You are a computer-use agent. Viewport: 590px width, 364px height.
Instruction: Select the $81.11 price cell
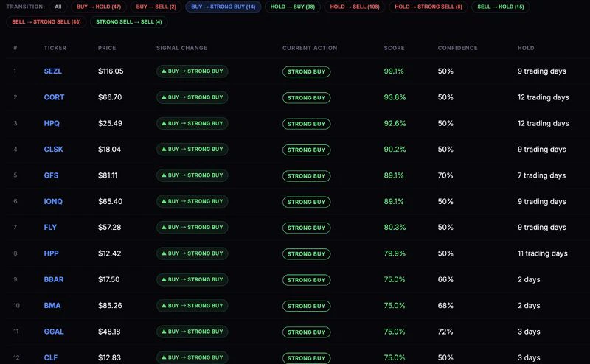tap(108, 175)
